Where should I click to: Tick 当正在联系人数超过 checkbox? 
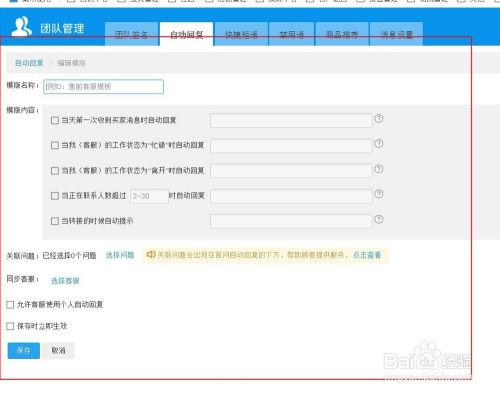55,196
